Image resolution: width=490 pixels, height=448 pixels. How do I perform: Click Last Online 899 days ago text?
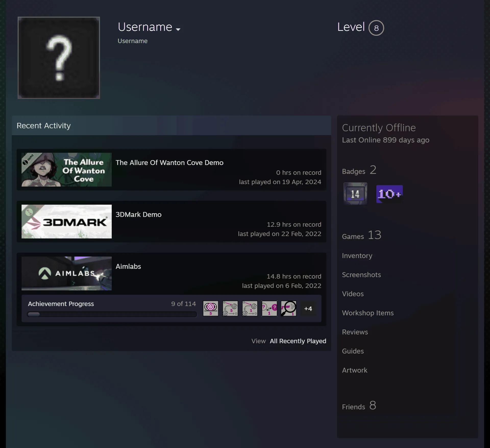click(386, 140)
